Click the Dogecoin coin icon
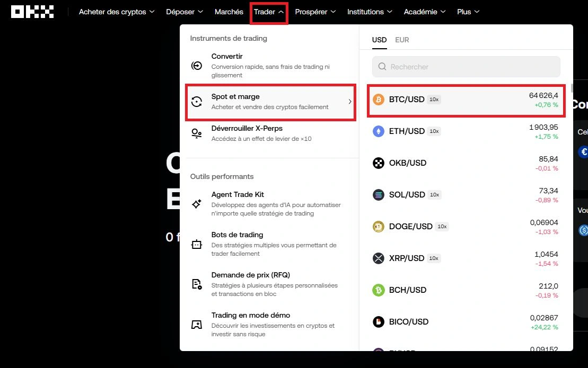Image resolution: width=588 pixels, height=368 pixels. coord(379,227)
